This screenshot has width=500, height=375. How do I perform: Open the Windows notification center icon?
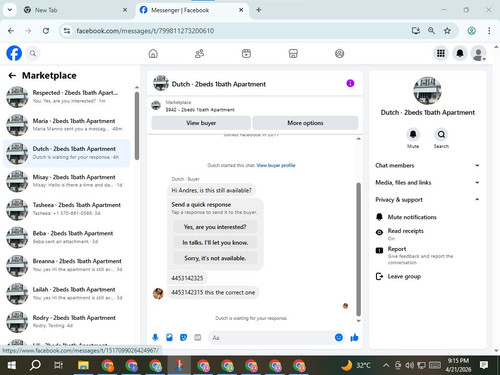coord(484,365)
